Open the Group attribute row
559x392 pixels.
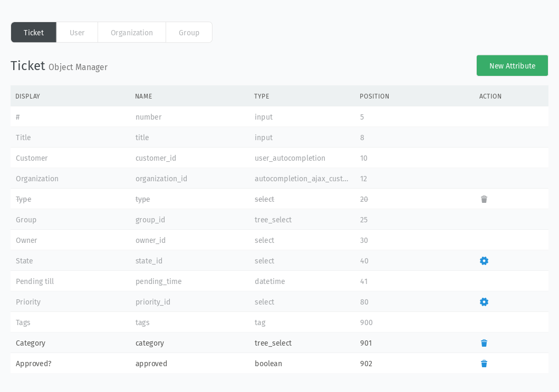pos(279,220)
